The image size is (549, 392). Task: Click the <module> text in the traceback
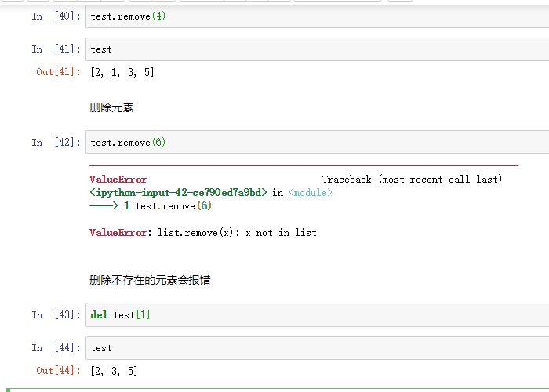click(x=311, y=193)
